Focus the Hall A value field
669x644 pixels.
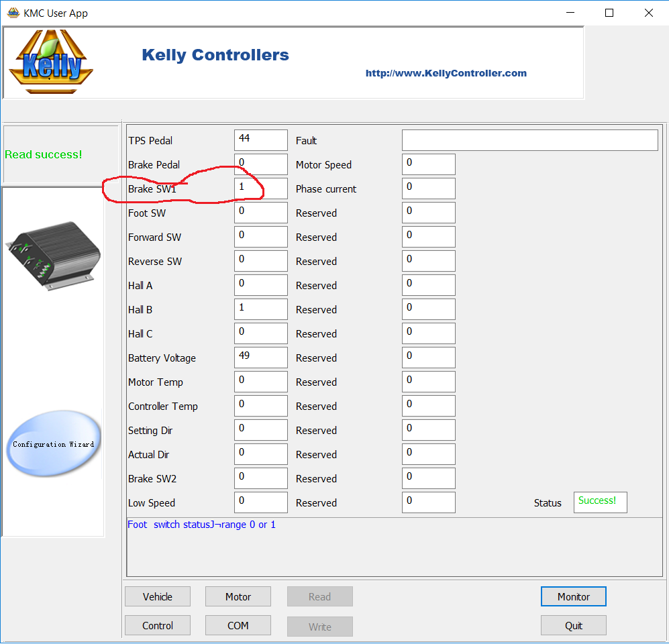(x=260, y=285)
